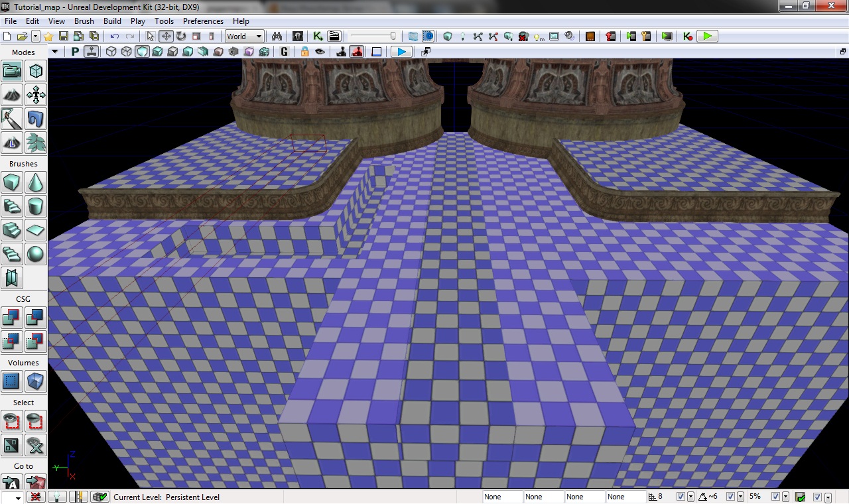Toggle the yellow lock selection icon
This screenshot has height=504, width=849.
pos(304,52)
